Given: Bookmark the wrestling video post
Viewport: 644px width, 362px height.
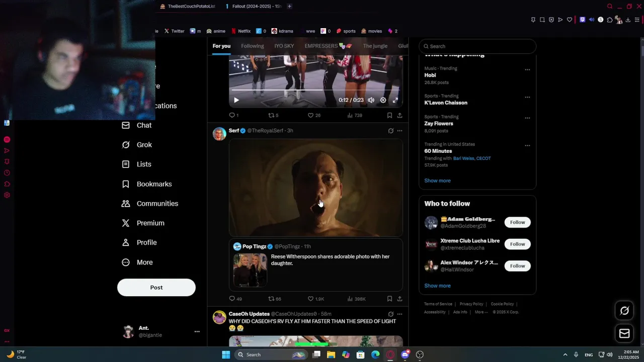Looking at the screenshot, I should [389, 115].
